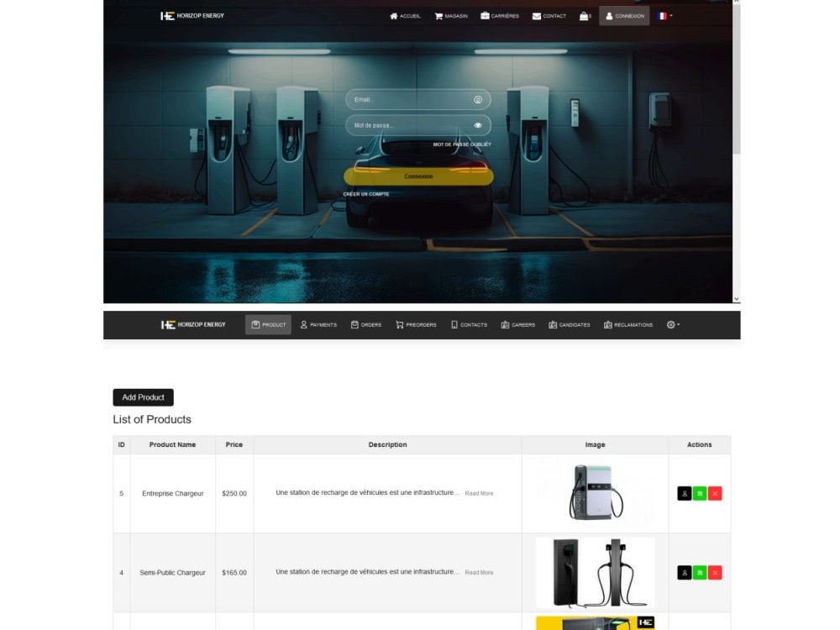Click the Semi-Public Chargeur product name
Viewport: 840px width, 630px height.
pos(172,573)
